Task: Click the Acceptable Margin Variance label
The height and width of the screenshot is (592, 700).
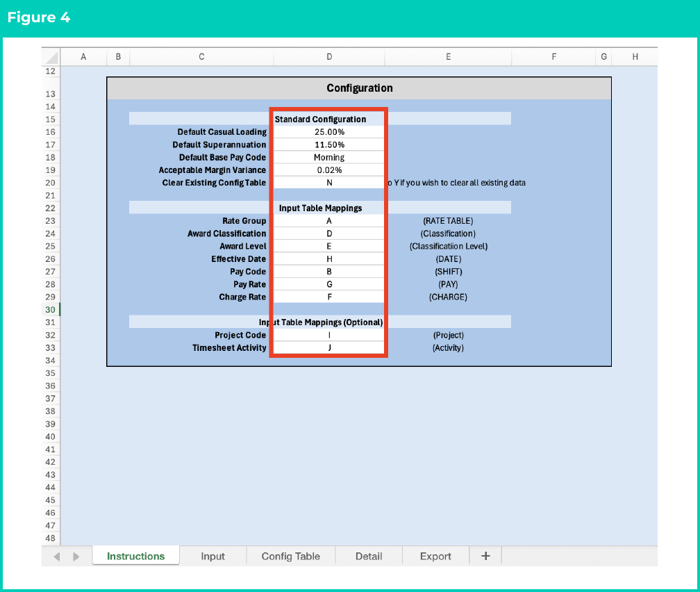Action: (212, 170)
